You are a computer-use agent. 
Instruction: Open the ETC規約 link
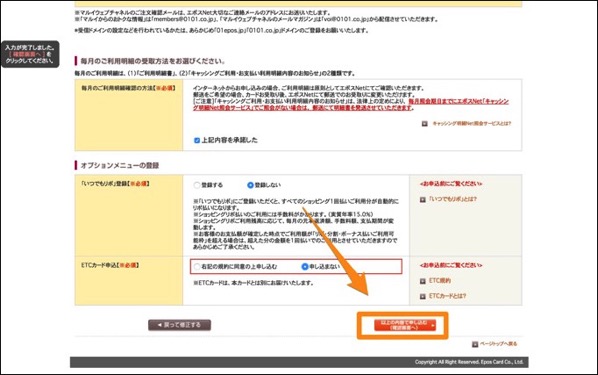pyautogui.click(x=440, y=281)
